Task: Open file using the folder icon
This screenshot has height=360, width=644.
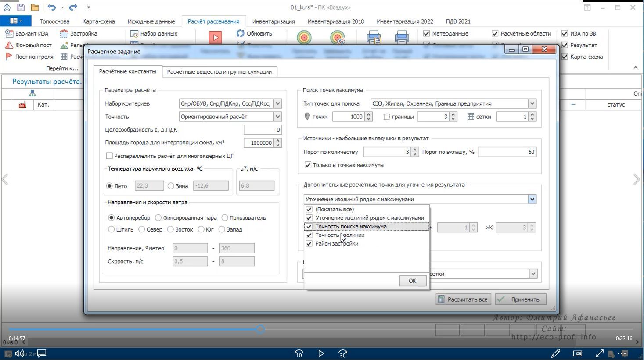Action: pos(35,7)
